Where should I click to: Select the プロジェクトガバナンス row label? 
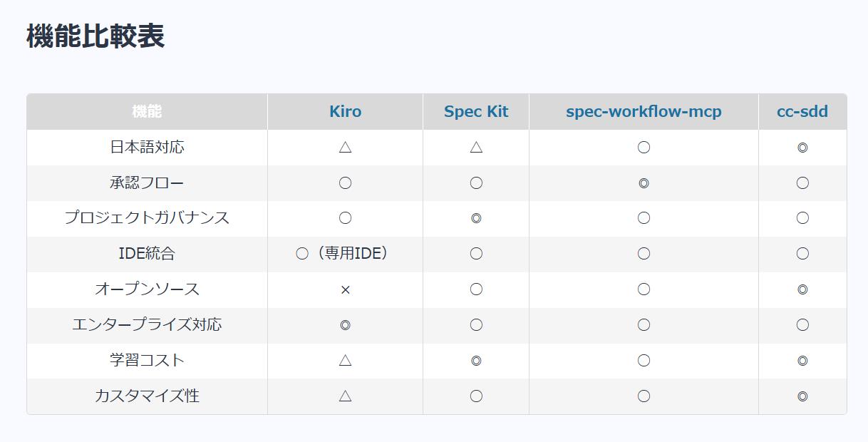point(147,218)
